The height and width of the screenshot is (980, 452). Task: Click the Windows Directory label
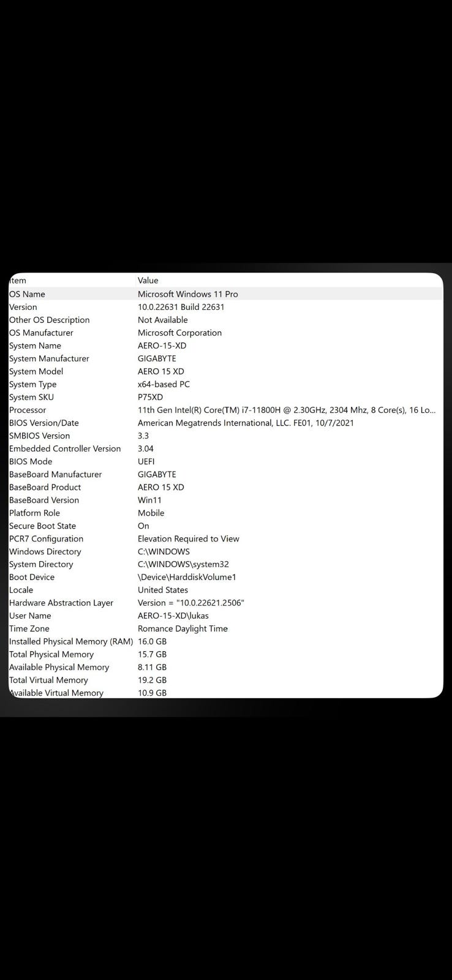tap(45, 551)
